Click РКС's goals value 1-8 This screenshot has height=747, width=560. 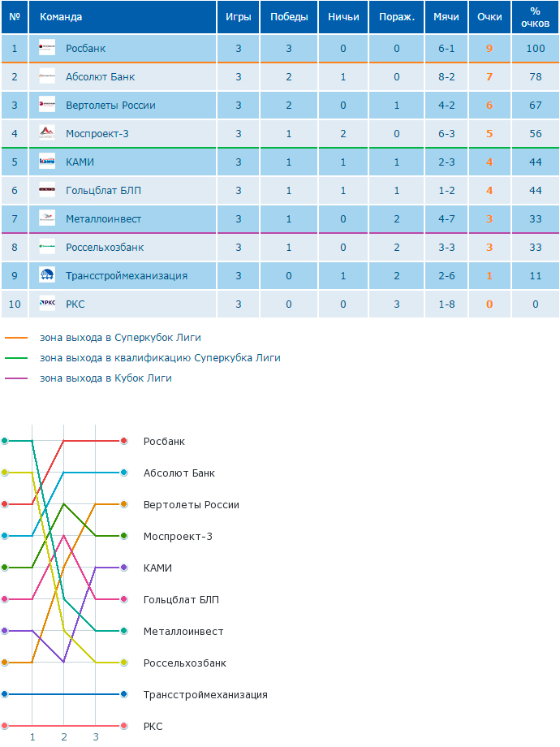(x=446, y=304)
